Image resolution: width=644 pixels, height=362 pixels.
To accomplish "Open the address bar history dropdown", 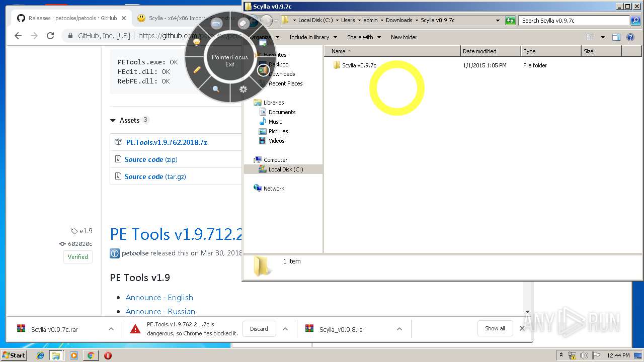I will click(x=498, y=21).
